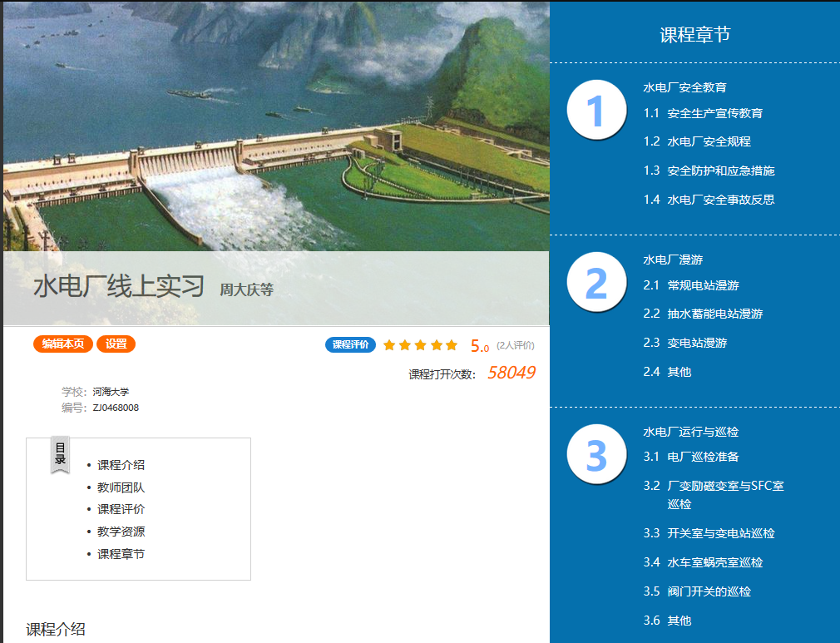This screenshot has width=840, height=643.
Task: Go to 课程介绍 in the contents list
Action: (121, 465)
